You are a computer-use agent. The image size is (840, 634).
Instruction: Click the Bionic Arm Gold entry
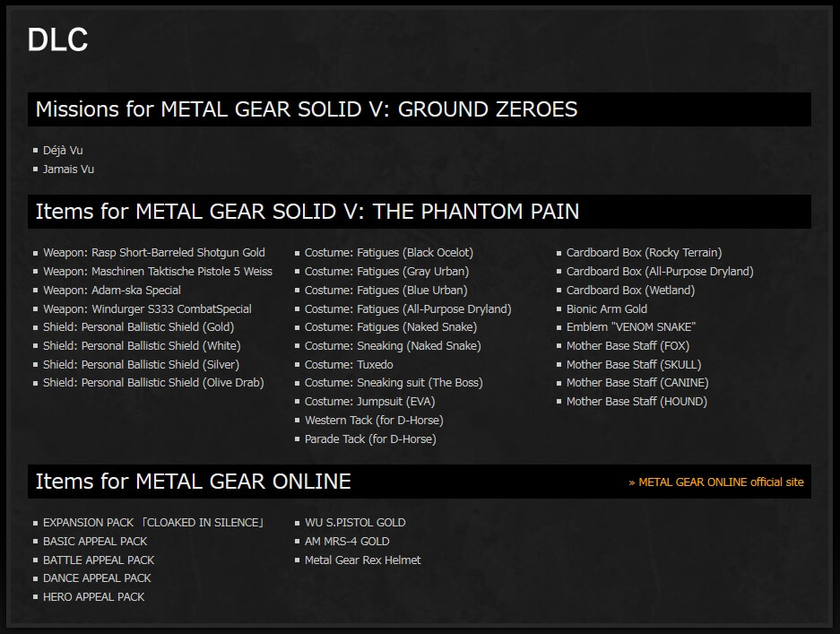[606, 309]
